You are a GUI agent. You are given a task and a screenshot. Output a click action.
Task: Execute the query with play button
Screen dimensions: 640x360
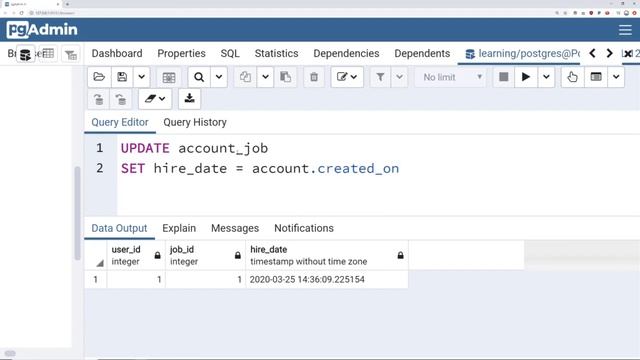(526, 77)
